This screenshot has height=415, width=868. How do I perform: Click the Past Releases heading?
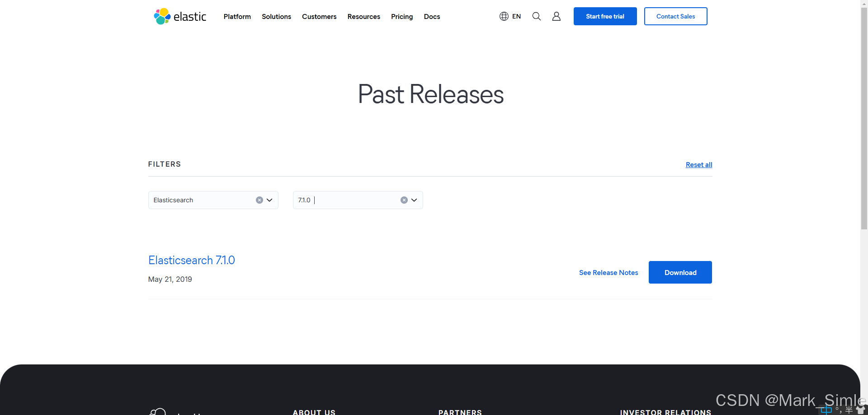tap(431, 94)
